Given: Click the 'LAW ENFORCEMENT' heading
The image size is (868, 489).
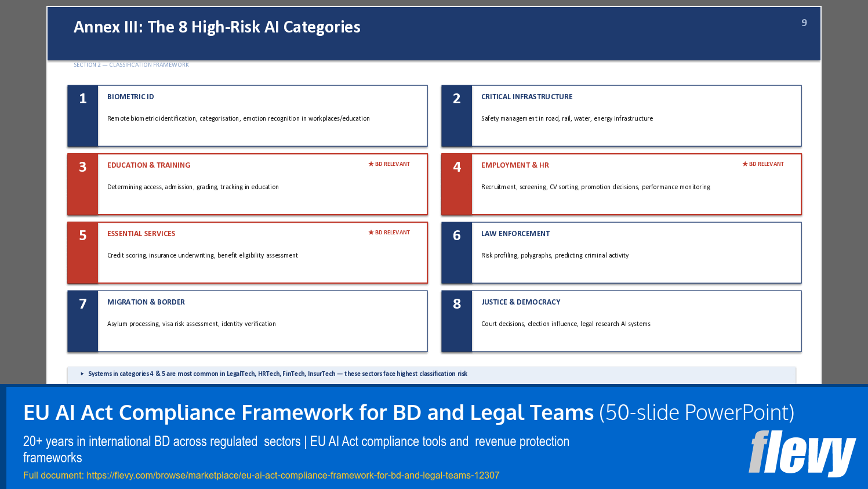Looking at the screenshot, I should click(515, 234).
